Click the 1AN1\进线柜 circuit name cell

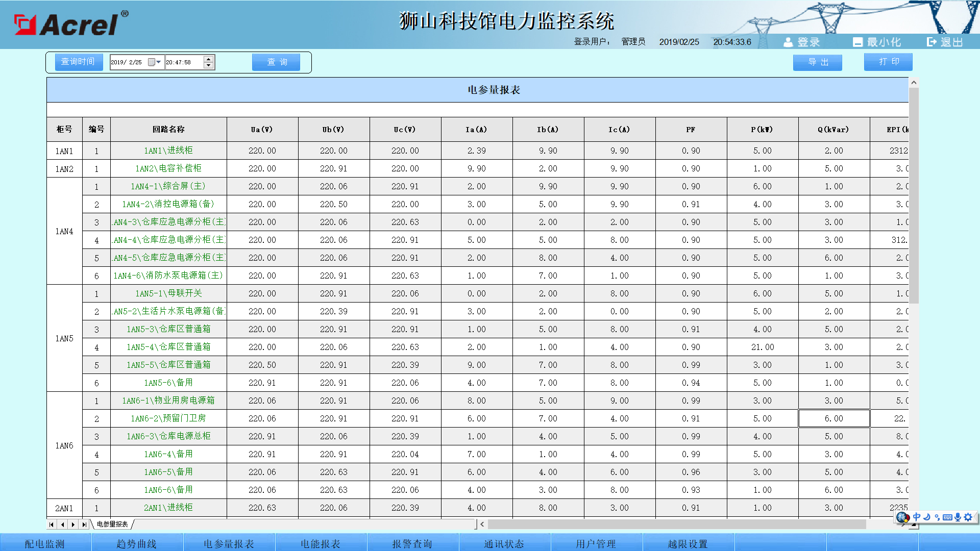pyautogui.click(x=168, y=151)
